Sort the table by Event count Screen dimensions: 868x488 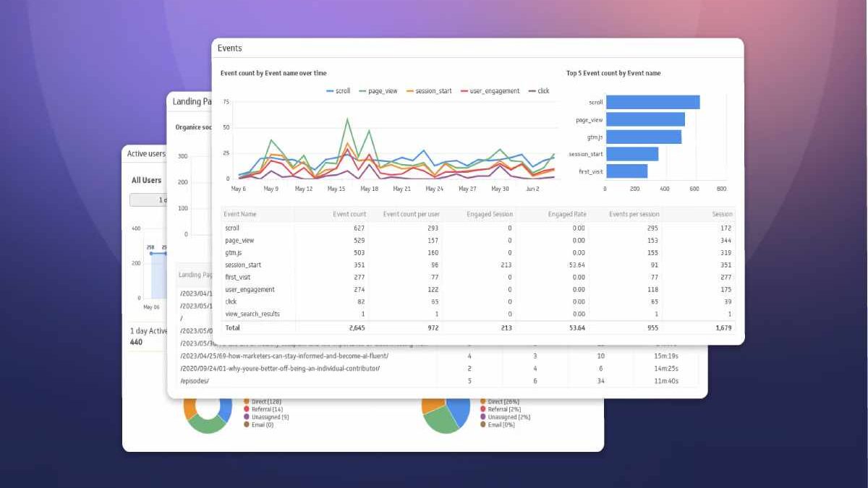351,214
